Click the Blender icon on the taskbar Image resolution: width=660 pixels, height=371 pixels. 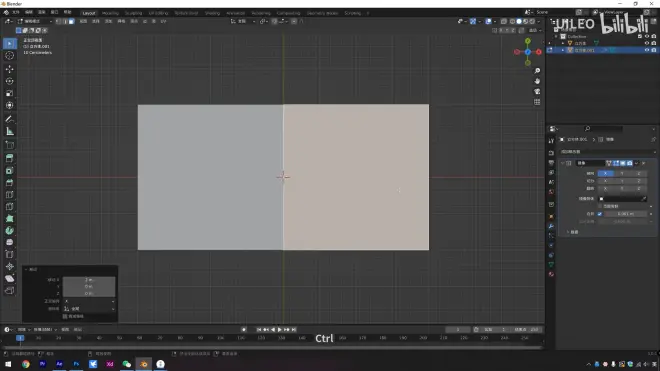[144, 364]
